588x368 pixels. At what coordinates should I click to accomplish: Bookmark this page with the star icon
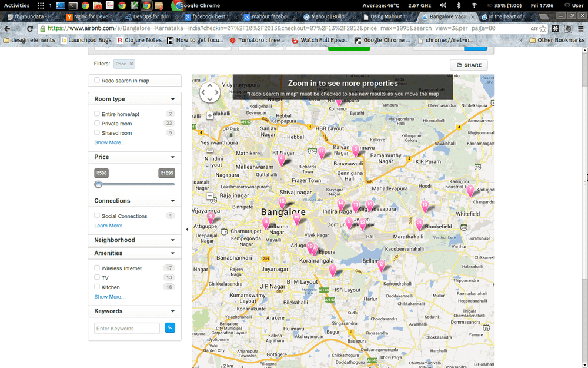[x=543, y=28]
